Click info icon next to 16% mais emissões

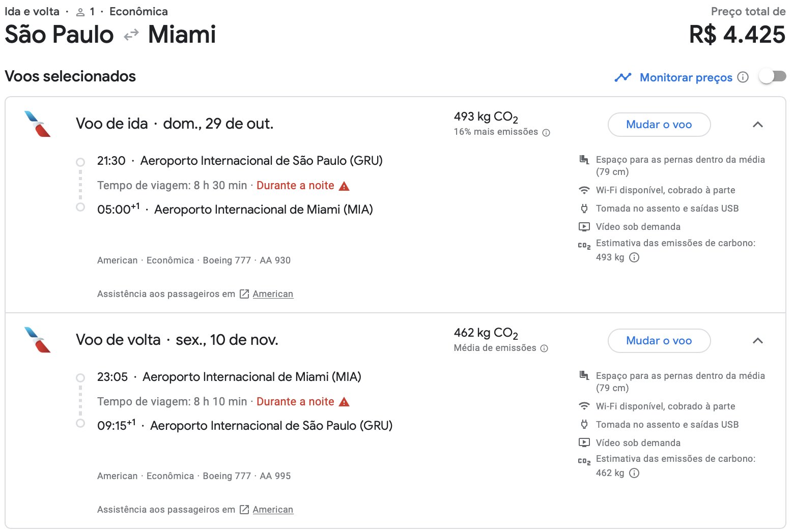point(546,133)
